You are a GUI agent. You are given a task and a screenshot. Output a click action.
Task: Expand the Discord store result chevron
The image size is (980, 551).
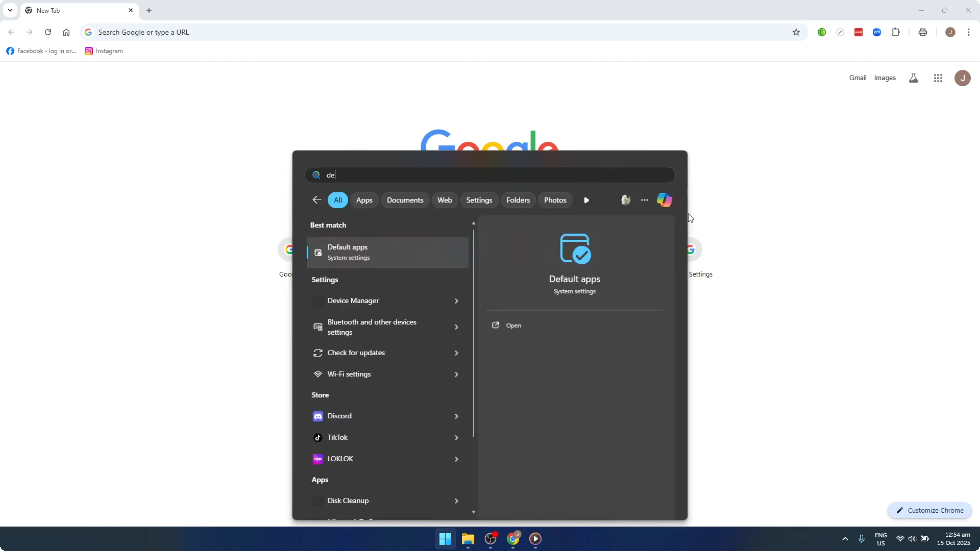456,416
